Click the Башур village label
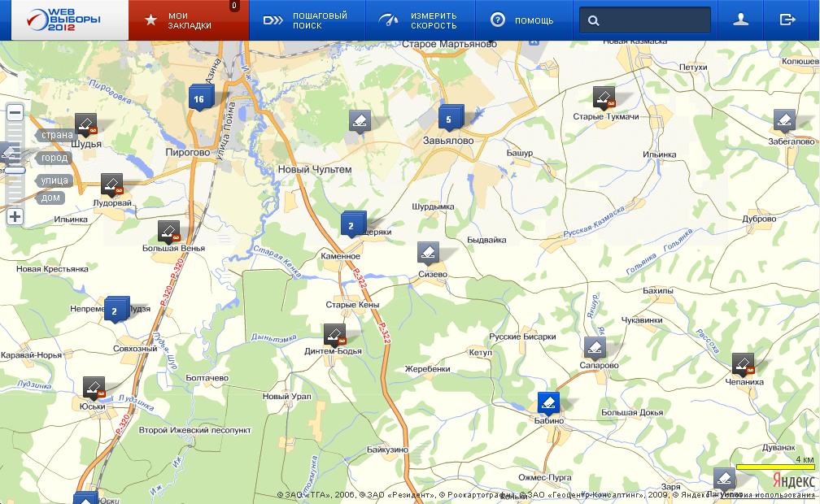820x504 pixels. click(x=520, y=153)
